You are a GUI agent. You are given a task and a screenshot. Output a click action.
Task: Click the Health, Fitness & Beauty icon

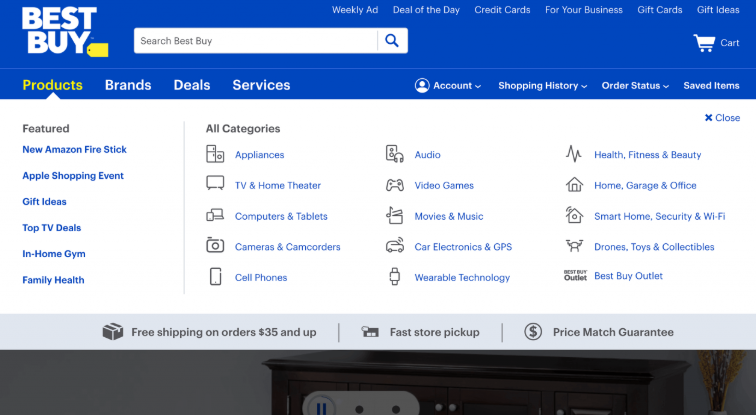click(574, 154)
